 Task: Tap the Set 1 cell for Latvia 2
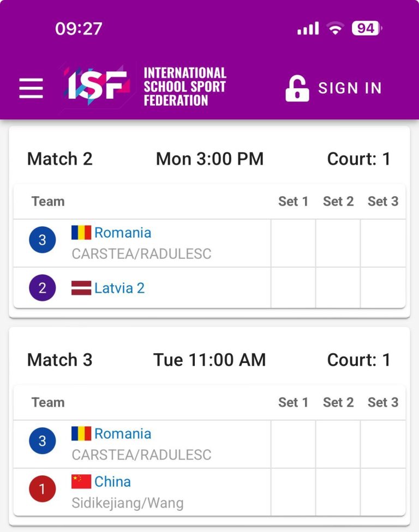294,288
